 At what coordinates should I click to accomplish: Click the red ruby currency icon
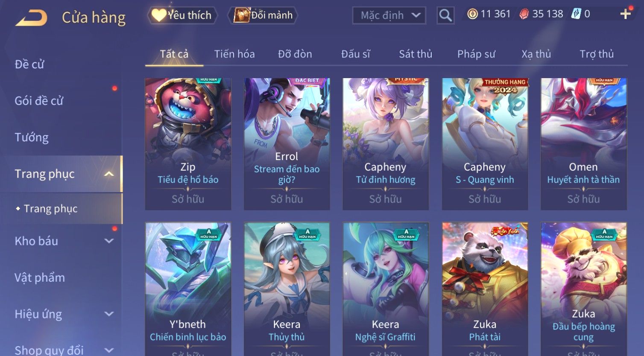click(x=524, y=14)
